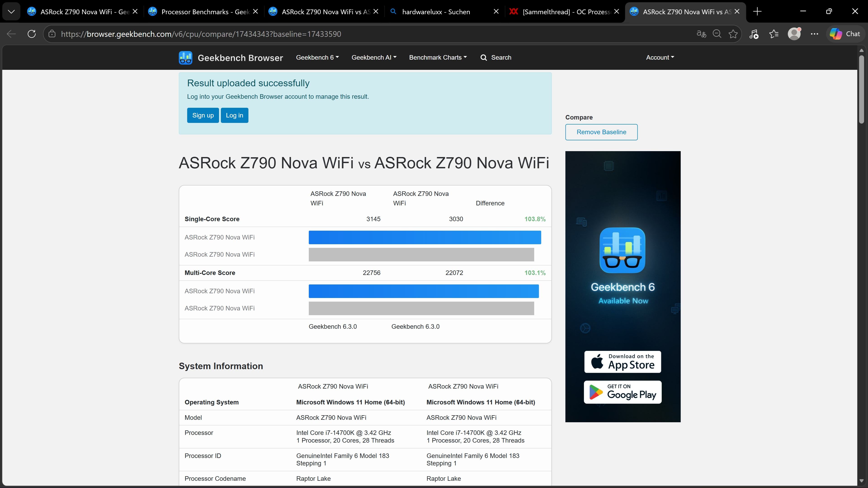The height and width of the screenshot is (488, 868).
Task: Add page to favorites star icon
Action: (x=733, y=34)
